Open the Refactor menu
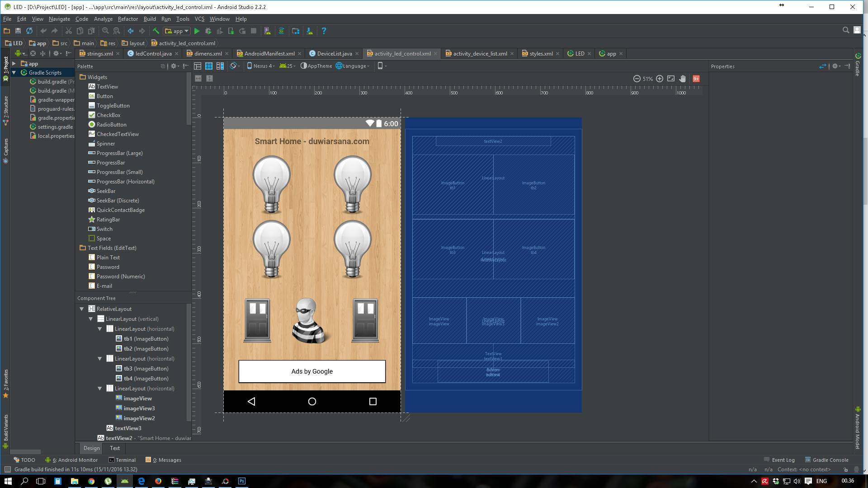868x488 pixels. pos(127,19)
